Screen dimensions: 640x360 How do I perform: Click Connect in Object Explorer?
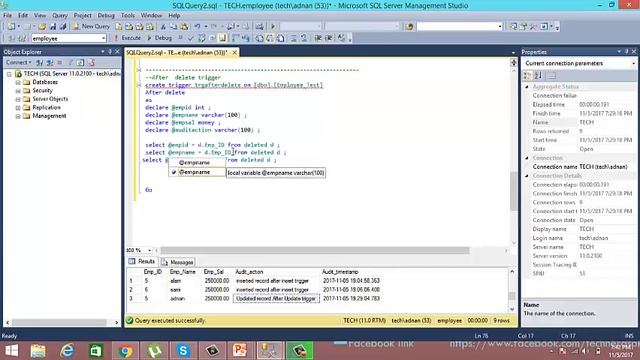(x=18, y=62)
